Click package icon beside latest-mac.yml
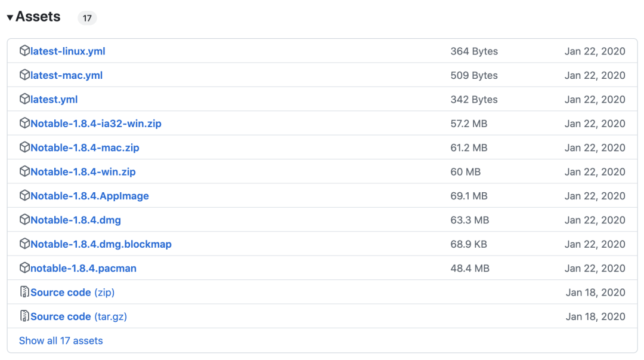This screenshot has width=644, height=360. coord(24,75)
